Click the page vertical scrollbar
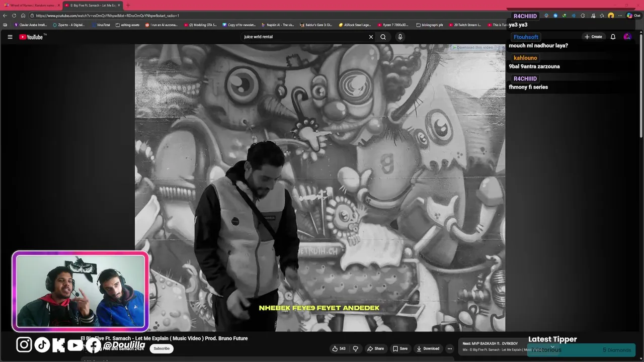This screenshot has width=644, height=362. point(641,85)
